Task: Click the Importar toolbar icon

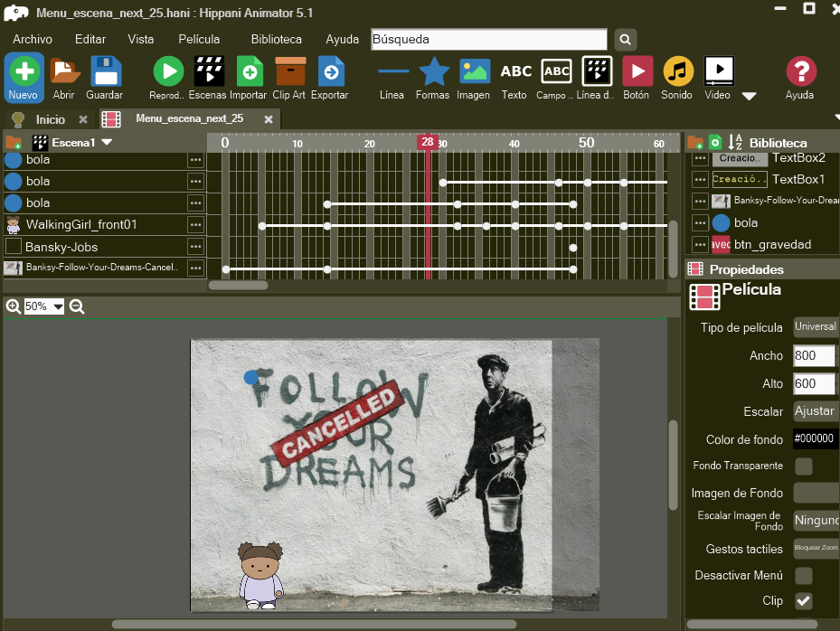Action: [x=249, y=78]
